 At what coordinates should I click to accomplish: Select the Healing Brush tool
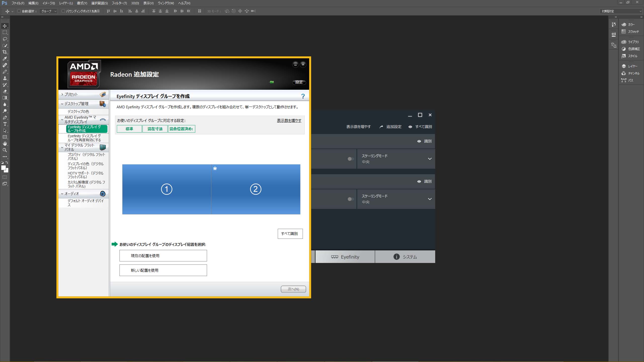[5, 65]
